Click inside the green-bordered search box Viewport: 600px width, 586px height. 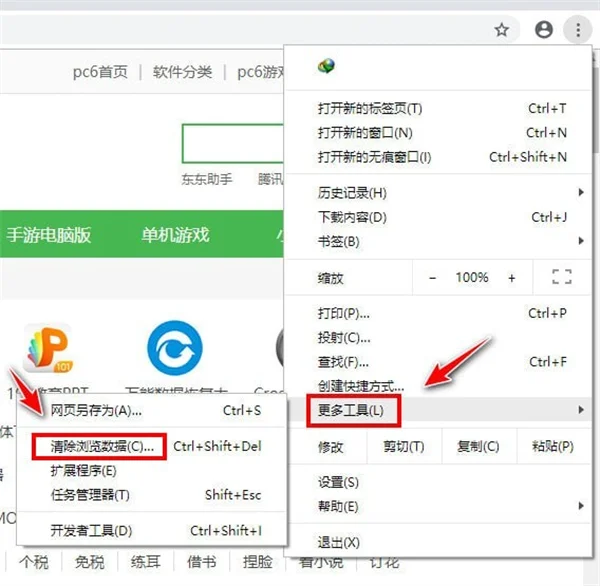tap(233, 144)
